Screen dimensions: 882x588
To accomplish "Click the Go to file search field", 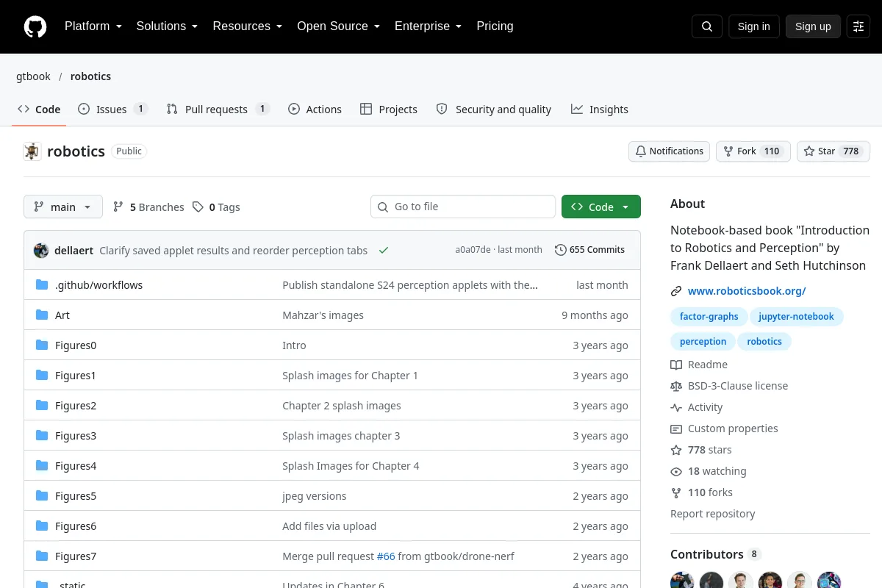I will [463, 207].
